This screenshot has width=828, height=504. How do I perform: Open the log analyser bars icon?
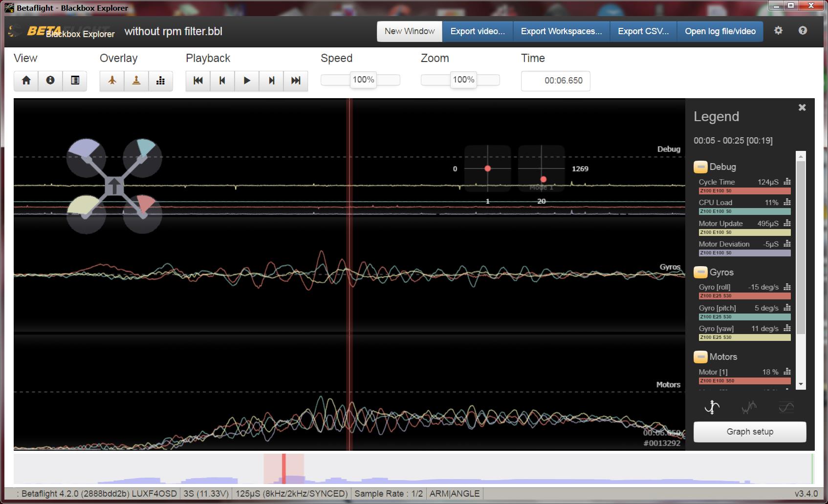coord(161,81)
